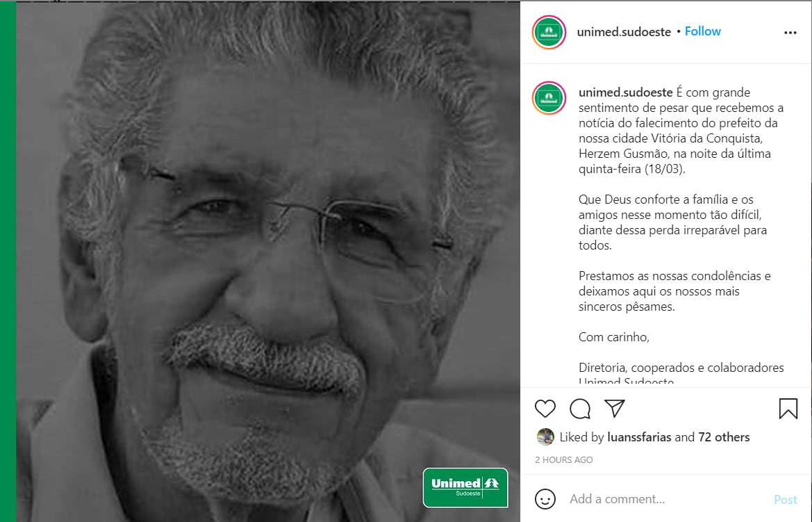Click liker's small avatar thumbnail

point(545,437)
